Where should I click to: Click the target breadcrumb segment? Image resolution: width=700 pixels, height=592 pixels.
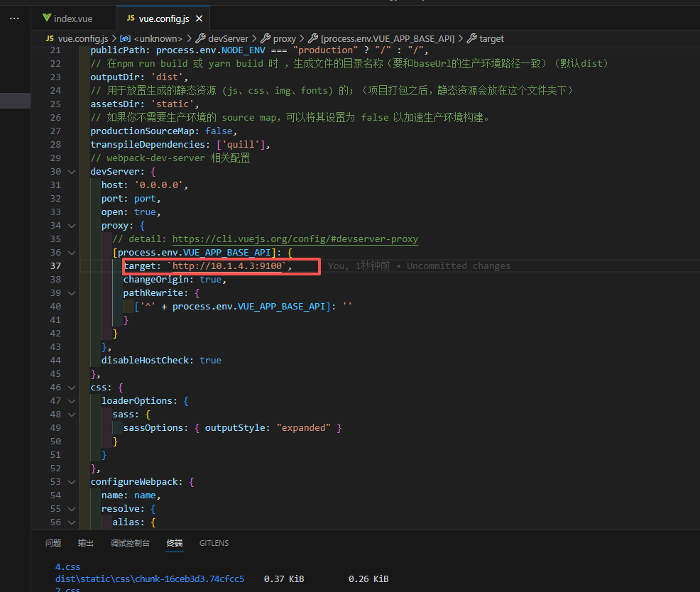click(491, 39)
